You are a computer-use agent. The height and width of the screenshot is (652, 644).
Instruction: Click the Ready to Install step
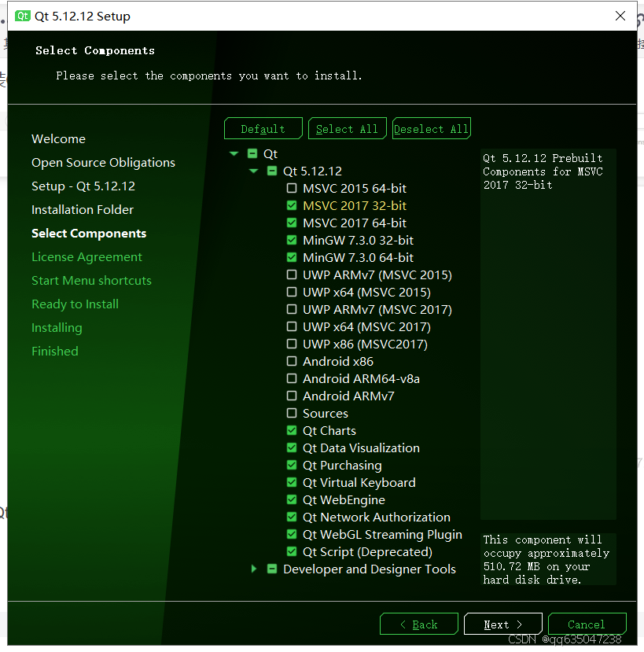pyautogui.click(x=75, y=304)
